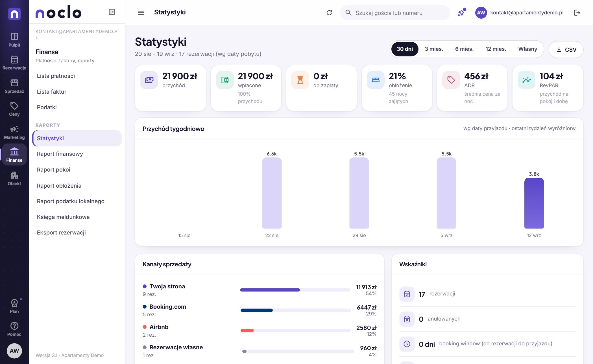Click kontakt@apartamentydemo.pl account email in header
Image resolution: width=593 pixels, height=364 pixels.
point(527,13)
